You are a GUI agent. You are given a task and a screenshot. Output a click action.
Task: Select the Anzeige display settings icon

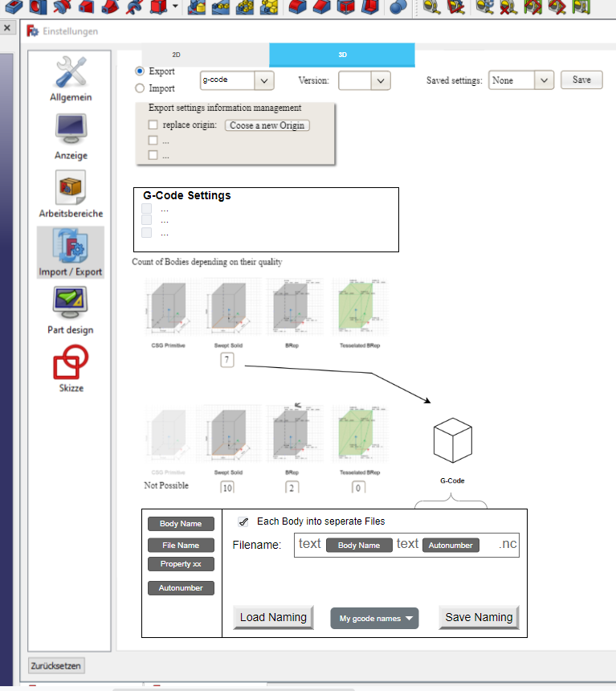71,135
